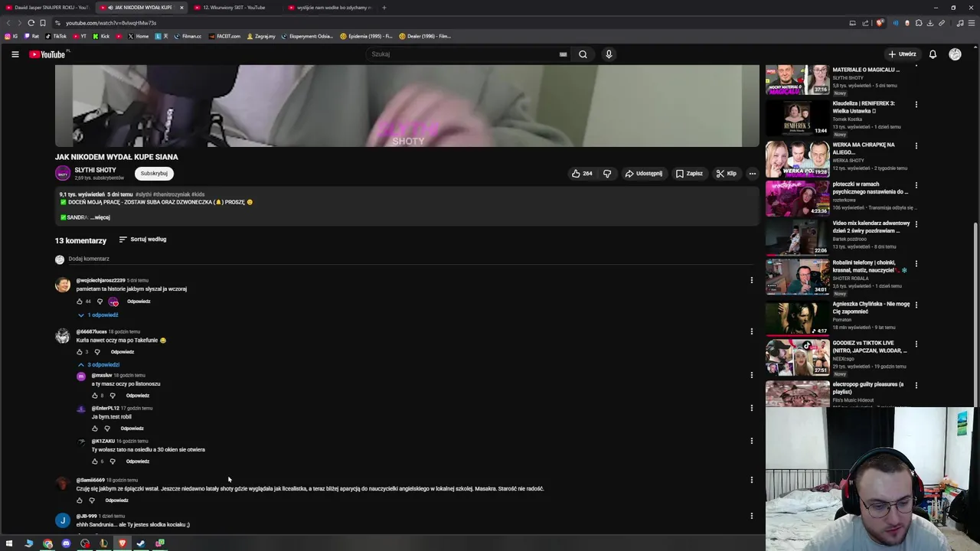Save the video with Zapisz
Image resolution: width=980 pixels, height=551 pixels.
(x=689, y=174)
